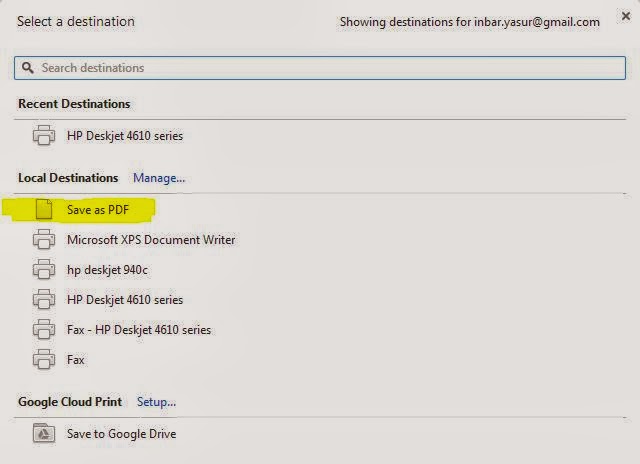The height and width of the screenshot is (464, 640).
Task: Open the Google Cloud Print Setup... link
Action: tap(156, 402)
